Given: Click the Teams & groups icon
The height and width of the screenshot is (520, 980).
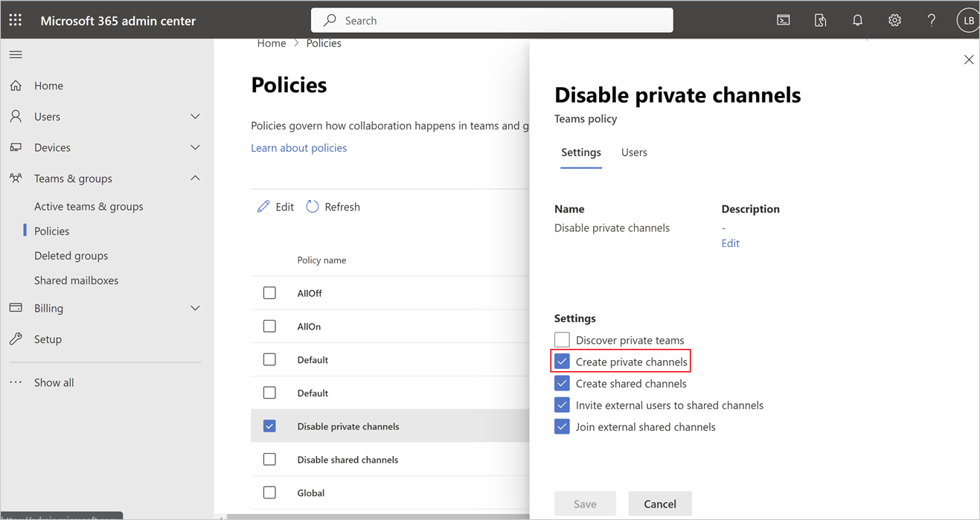Looking at the screenshot, I should (x=16, y=178).
